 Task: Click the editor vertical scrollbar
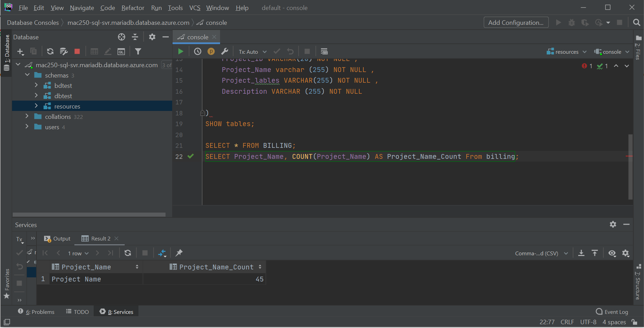630,167
